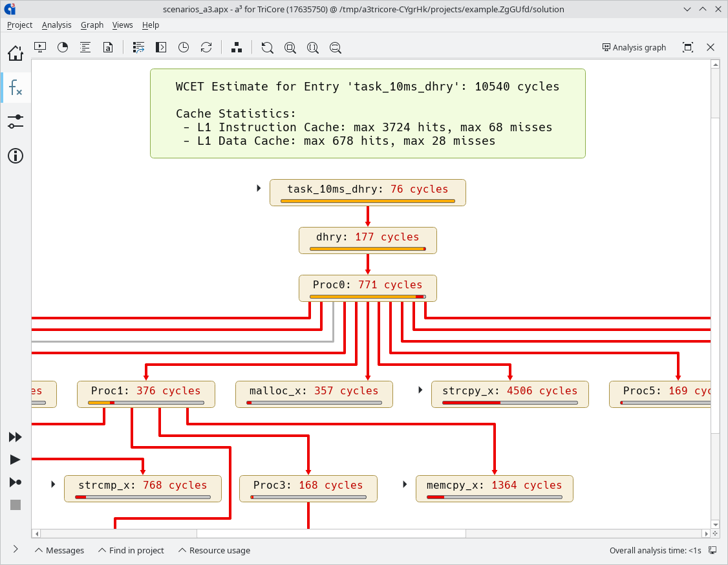
Task: Click the list with blue arrow icon
Action: click(x=138, y=47)
